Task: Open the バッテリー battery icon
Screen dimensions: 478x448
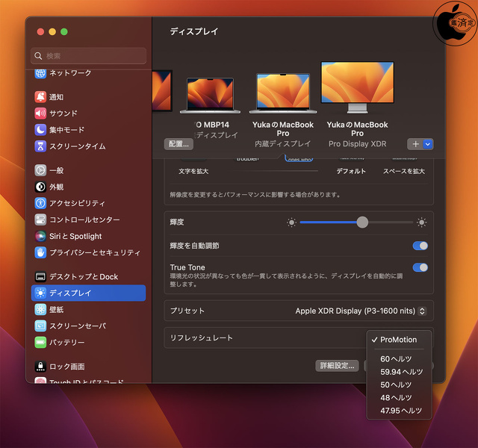Action: (x=40, y=343)
